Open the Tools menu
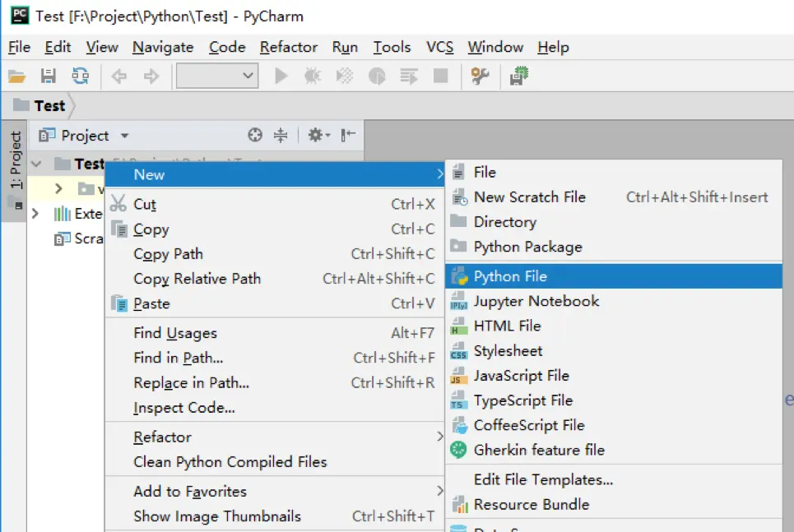 coord(392,47)
